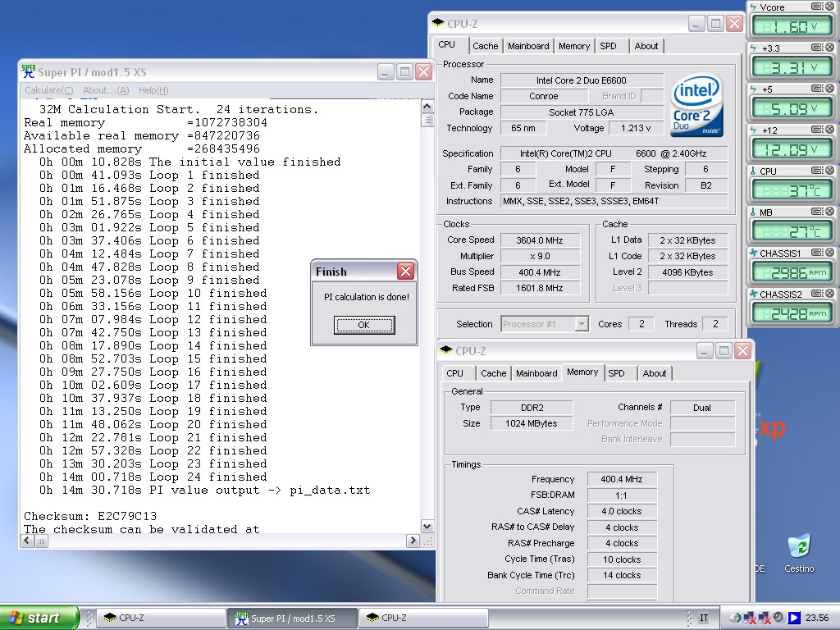Click the taskbar clock showing 23.56
The height and width of the screenshot is (630, 840).
(817, 618)
